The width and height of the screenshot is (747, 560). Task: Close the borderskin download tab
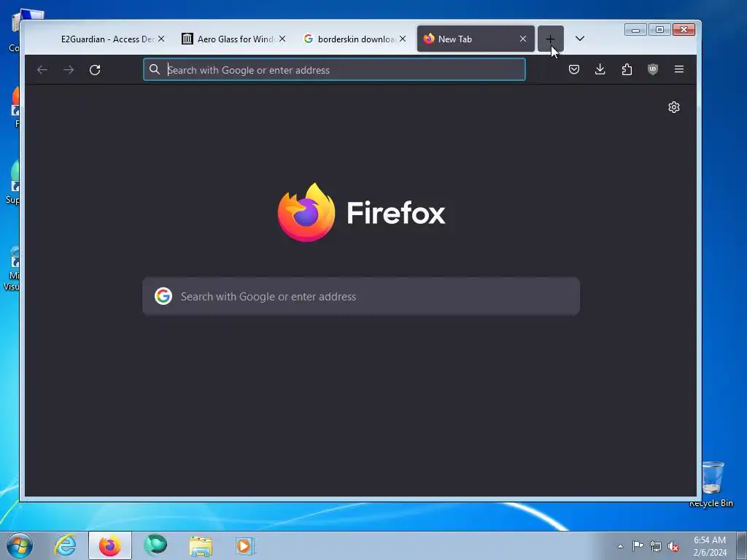[403, 39]
